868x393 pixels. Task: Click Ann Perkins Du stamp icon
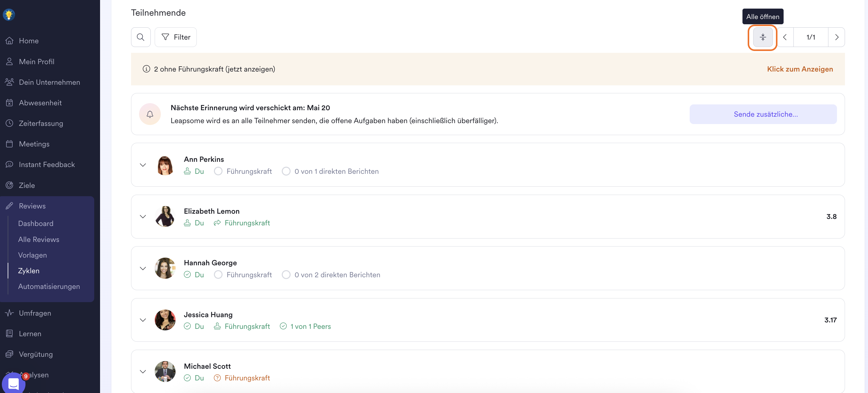[x=187, y=171]
